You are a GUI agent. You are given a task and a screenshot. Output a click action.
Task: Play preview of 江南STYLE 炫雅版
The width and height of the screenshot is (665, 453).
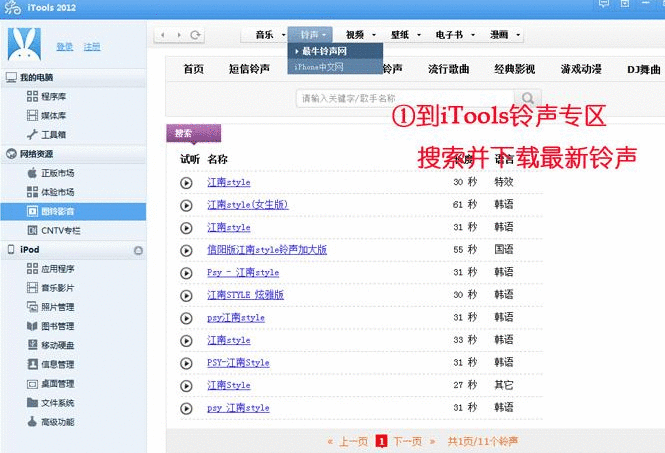click(186, 295)
